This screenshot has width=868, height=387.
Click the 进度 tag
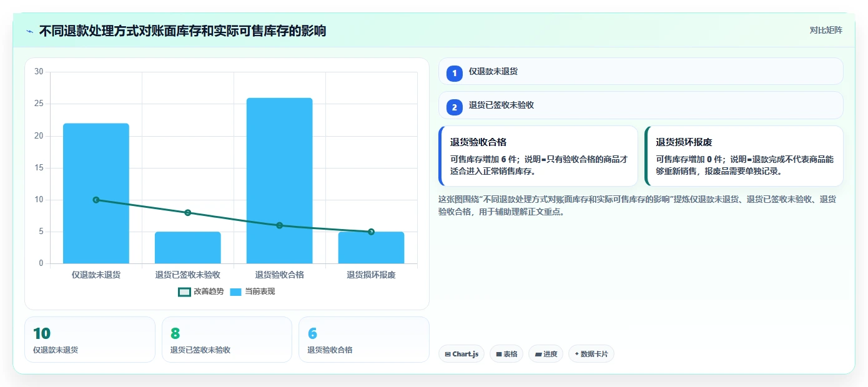[546, 354]
